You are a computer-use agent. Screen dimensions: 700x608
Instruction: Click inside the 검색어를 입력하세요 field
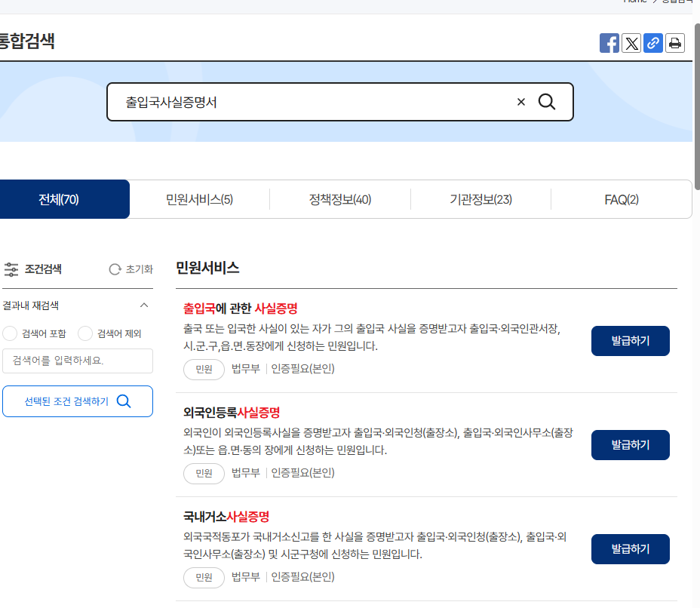click(x=77, y=361)
